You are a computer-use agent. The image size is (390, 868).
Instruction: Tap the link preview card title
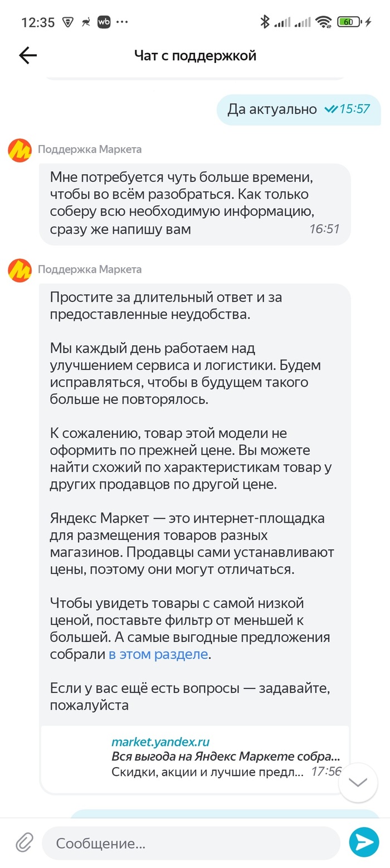coord(225,757)
